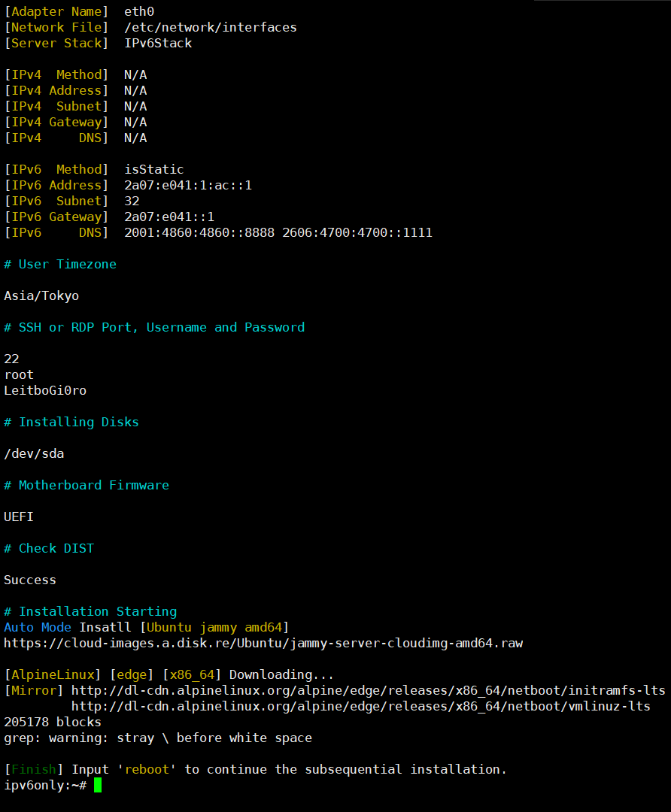Click the yellow 'reboot' word
Screen dimensions: 671x812
click(x=147, y=770)
